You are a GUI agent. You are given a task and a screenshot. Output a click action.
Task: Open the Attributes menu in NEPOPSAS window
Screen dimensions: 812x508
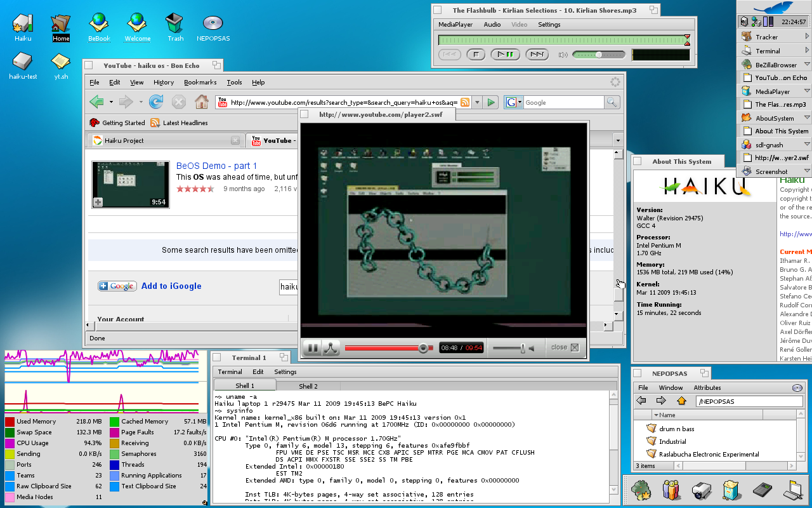pos(707,387)
